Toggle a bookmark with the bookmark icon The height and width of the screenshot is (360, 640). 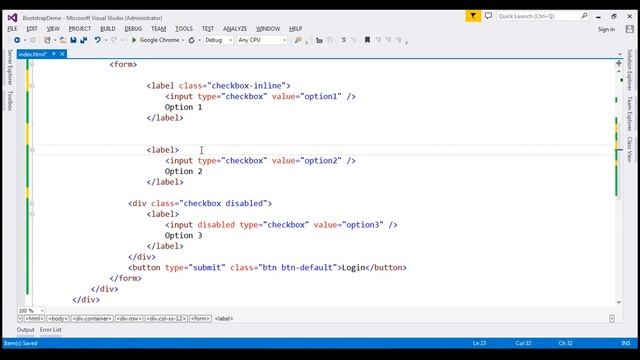[367, 40]
